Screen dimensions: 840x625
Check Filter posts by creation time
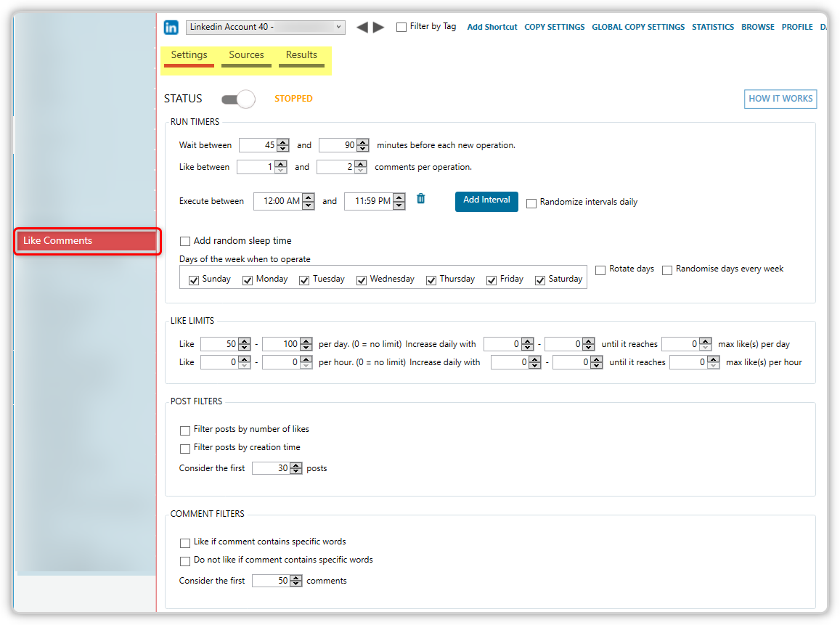[x=185, y=449]
